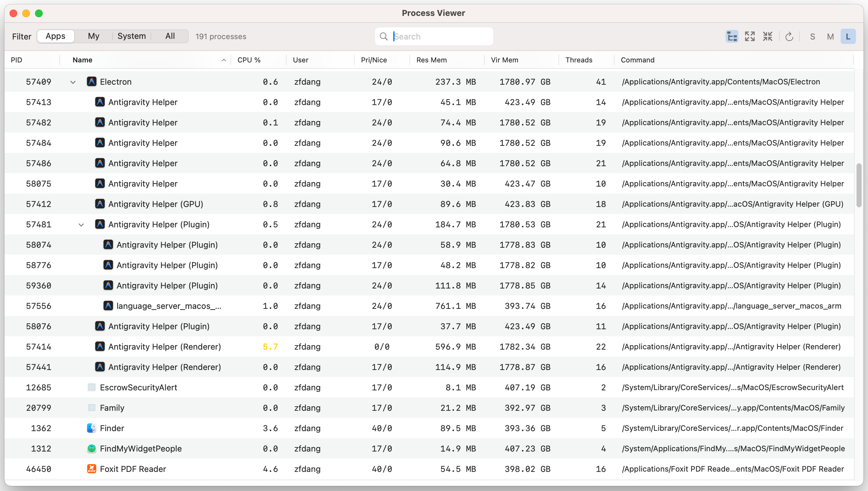Toggle the tree hierarchy view icon
Viewport: 868px width, 491px height.
732,36
